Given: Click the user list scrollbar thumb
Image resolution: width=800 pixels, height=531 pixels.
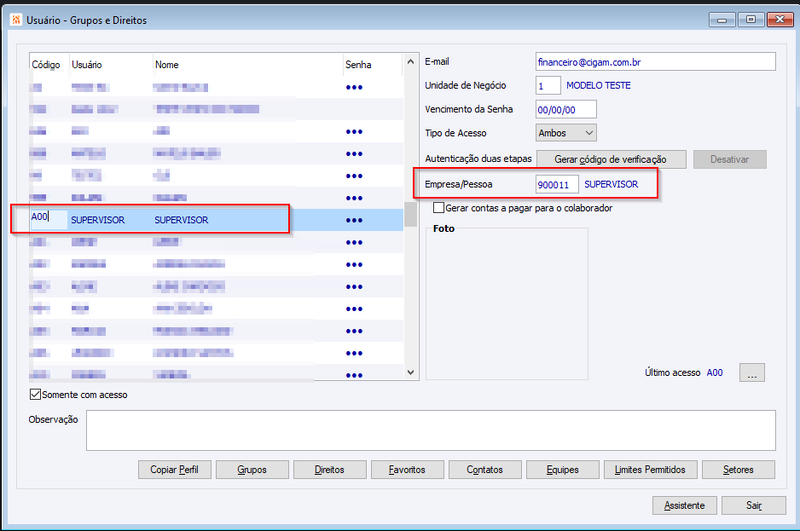Looking at the screenshot, I should pos(411,214).
